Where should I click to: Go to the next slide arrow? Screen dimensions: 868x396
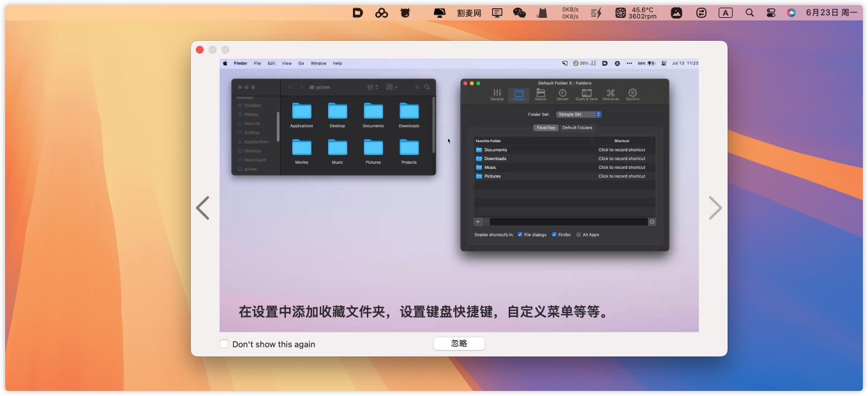click(x=715, y=208)
